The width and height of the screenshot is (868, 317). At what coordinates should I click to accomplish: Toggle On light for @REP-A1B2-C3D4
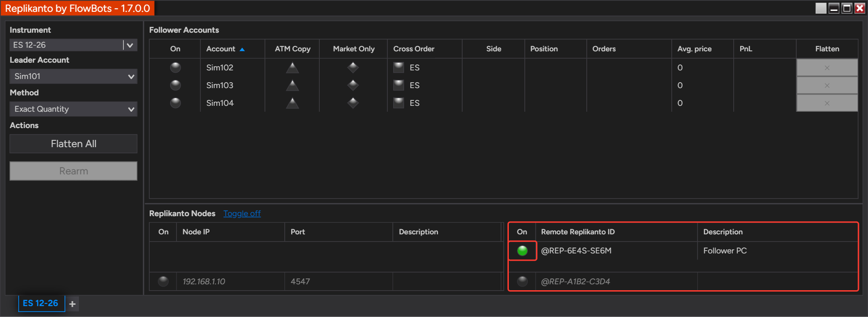click(x=522, y=282)
